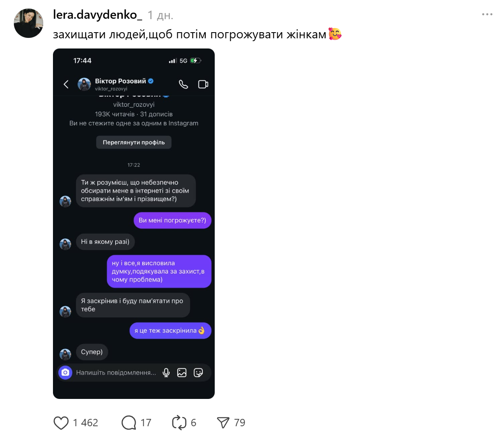Click the 'Віктор Розовий' chat header name
This screenshot has width=504, height=436.
point(120,81)
